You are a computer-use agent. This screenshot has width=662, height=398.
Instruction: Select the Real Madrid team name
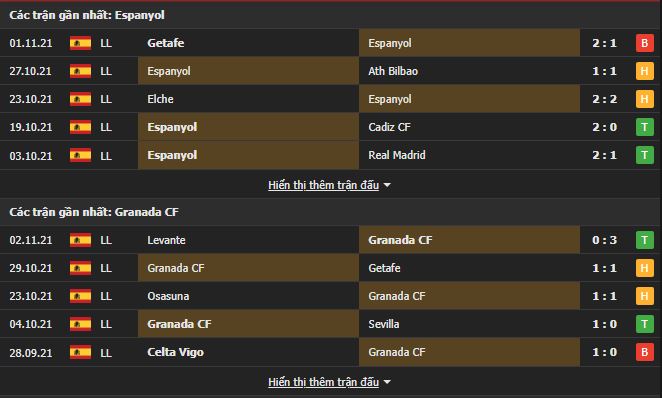coord(397,155)
